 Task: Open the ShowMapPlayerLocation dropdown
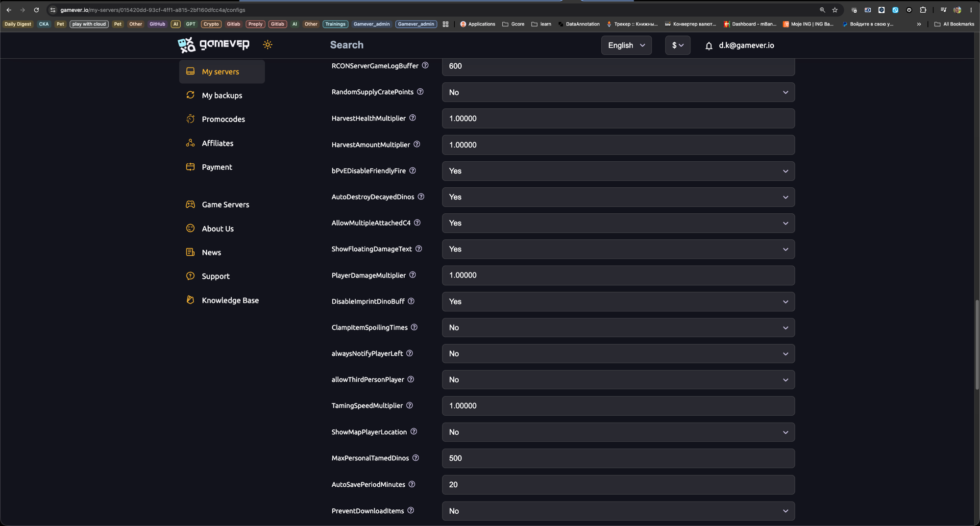tap(618, 432)
